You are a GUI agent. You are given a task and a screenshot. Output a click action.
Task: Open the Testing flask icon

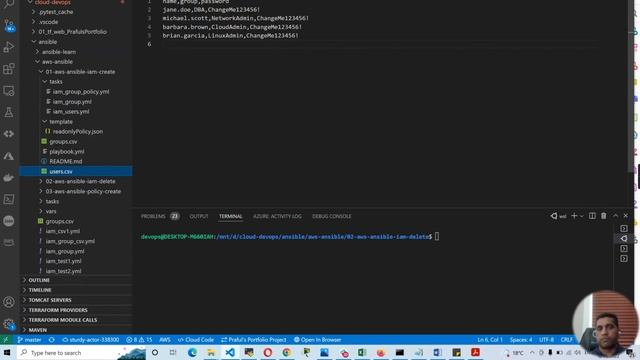9,112
